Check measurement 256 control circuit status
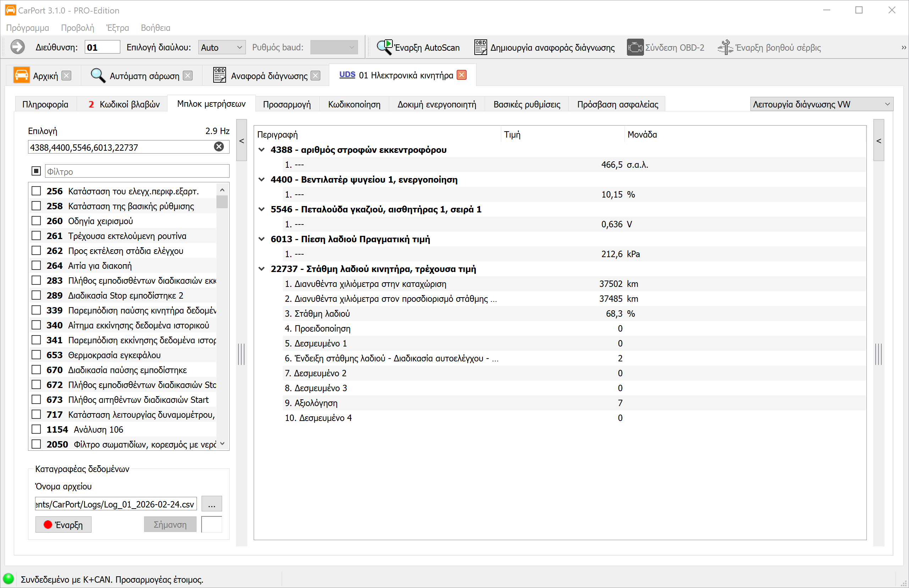The height and width of the screenshot is (588, 909). click(36, 191)
